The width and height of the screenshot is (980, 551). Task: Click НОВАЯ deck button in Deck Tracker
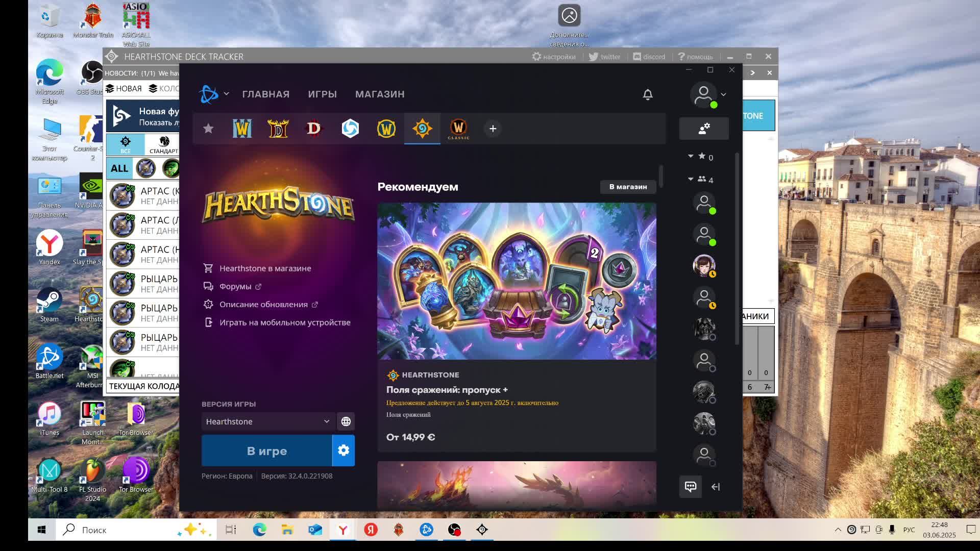124,89
